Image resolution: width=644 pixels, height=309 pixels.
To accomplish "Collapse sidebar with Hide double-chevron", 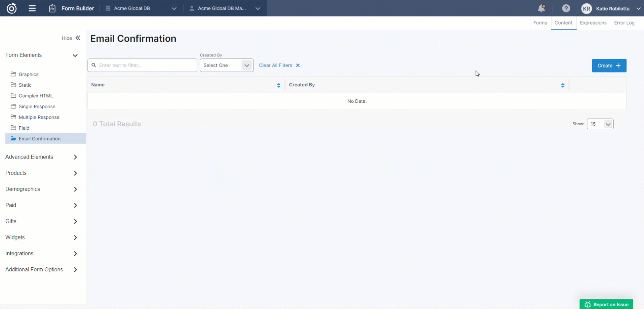I will coord(78,38).
